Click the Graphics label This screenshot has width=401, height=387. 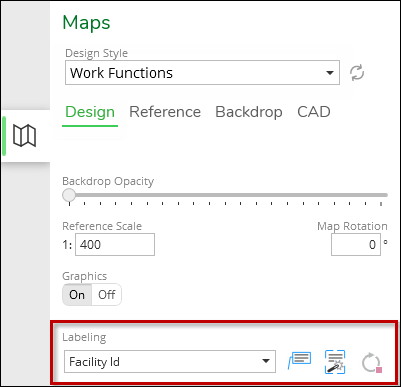pos(85,276)
